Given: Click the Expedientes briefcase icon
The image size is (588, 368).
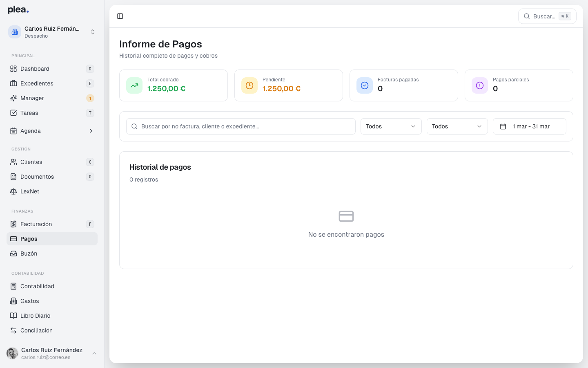Looking at the screenshot, I should pyautogui.click(x=13, y=83).
